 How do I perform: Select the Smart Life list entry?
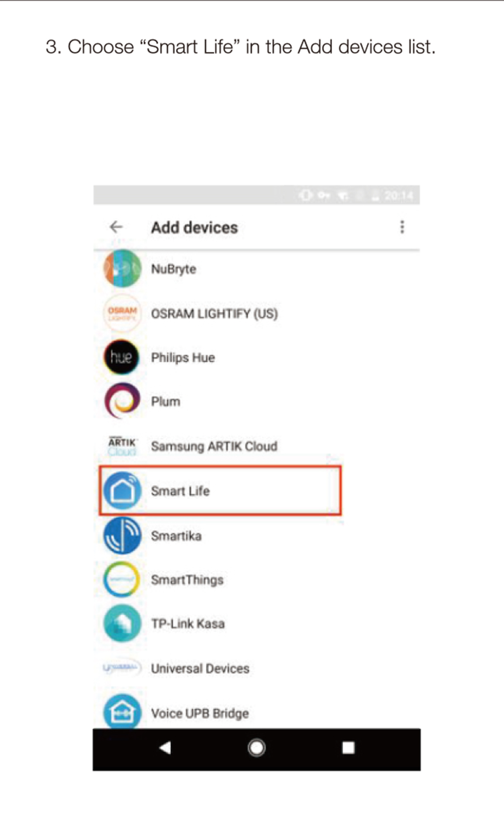[220, 491]
